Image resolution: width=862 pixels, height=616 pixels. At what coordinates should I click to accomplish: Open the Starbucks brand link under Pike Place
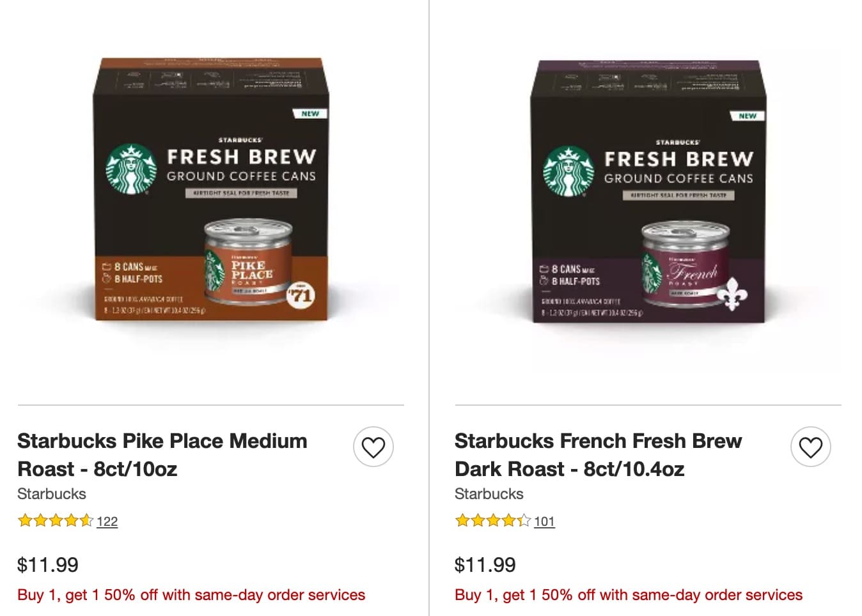point(52,494)
